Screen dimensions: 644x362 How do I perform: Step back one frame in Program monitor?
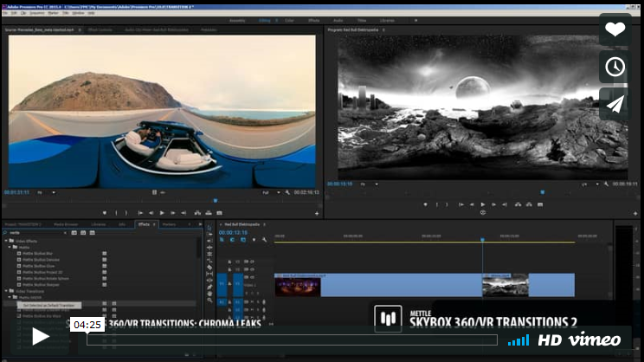[x=472, y=204]
